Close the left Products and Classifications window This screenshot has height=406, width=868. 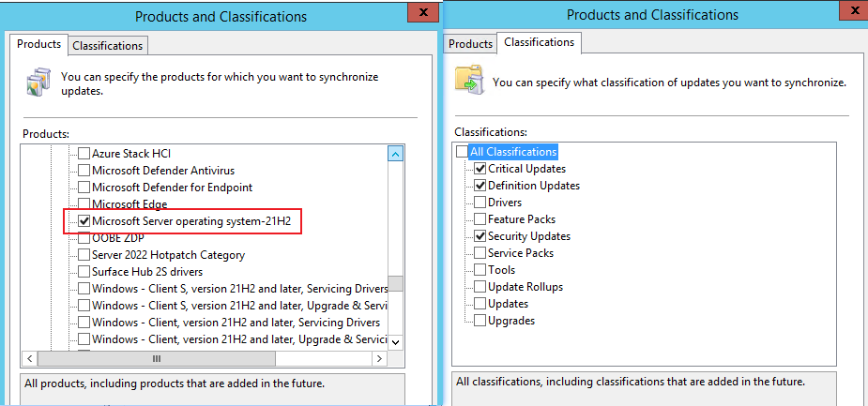click(x=423, y=11)
